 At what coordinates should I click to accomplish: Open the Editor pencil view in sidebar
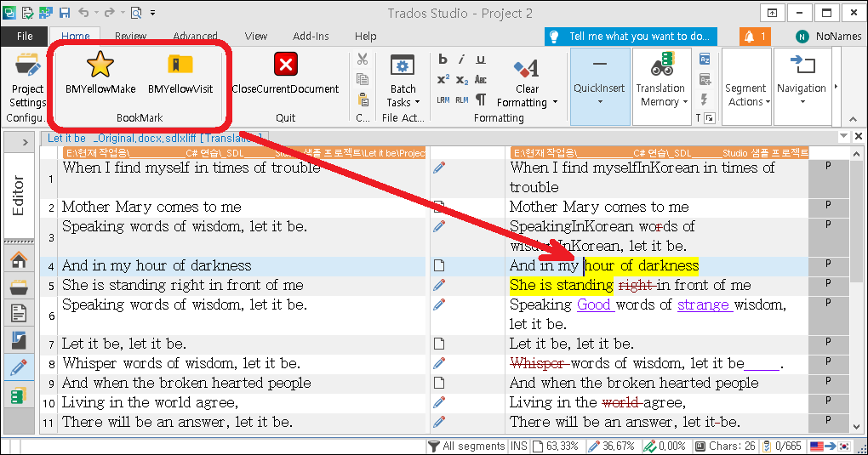pyautogui.click(x=18, y=367)
